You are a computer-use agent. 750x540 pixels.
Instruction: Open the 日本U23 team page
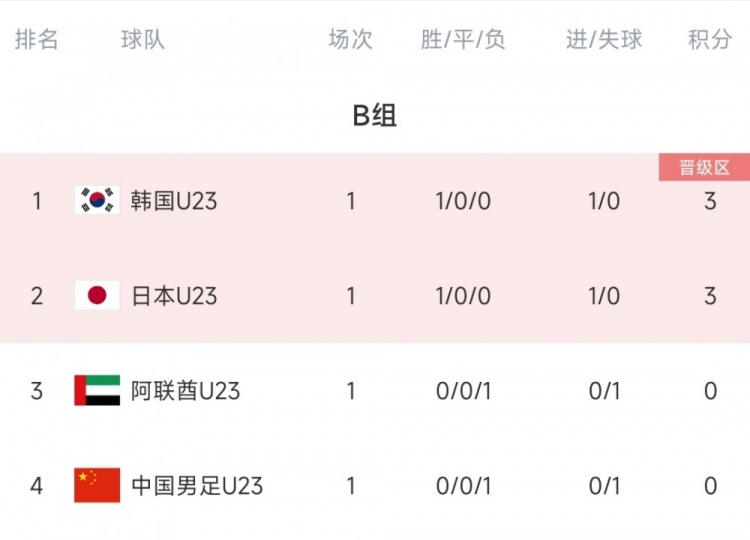click(174, 296)
